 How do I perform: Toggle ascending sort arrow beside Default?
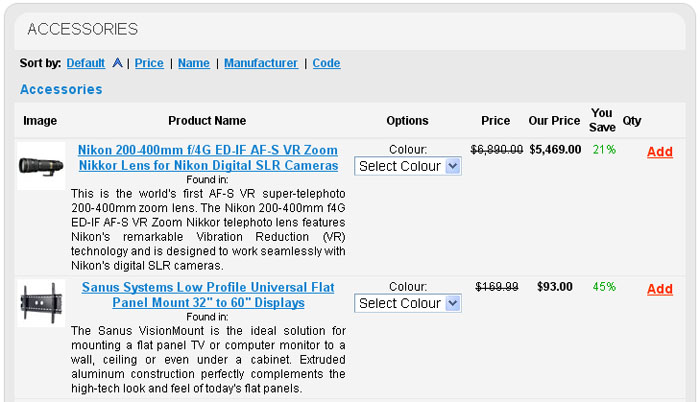[117, 63]
